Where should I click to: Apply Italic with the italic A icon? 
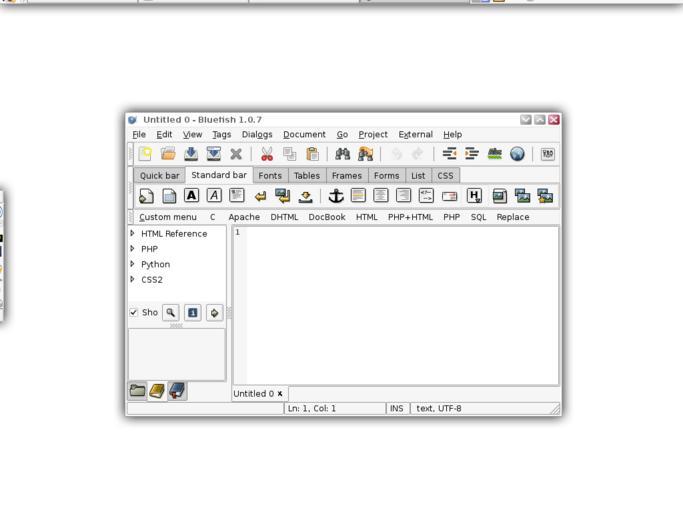click(214, 195)
